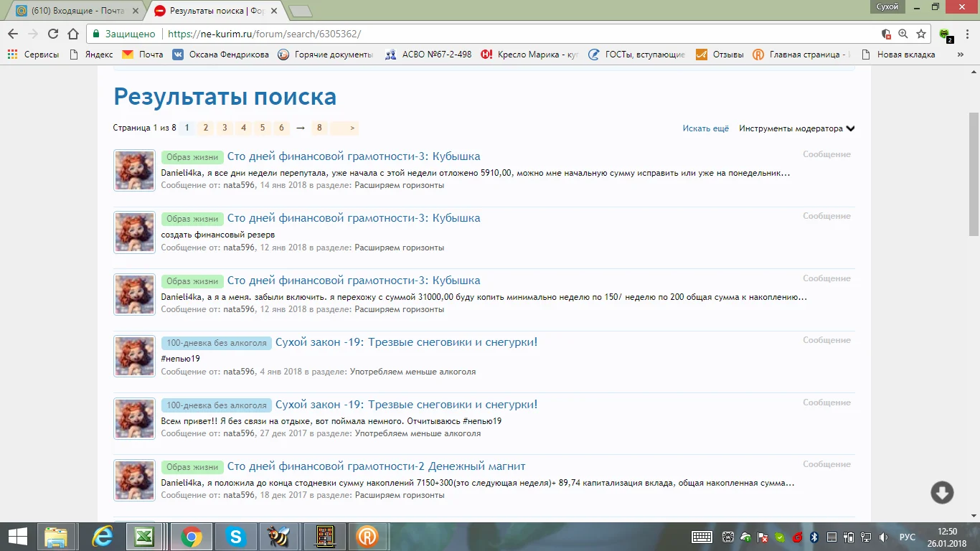The image size is (980, 551).
Task: Open the ГОСТы, вступающие bookmark
Action: [x=636, y=55]
